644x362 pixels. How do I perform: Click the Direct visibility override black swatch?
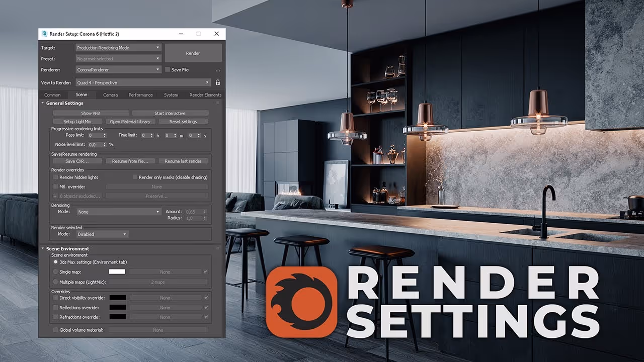118,298
